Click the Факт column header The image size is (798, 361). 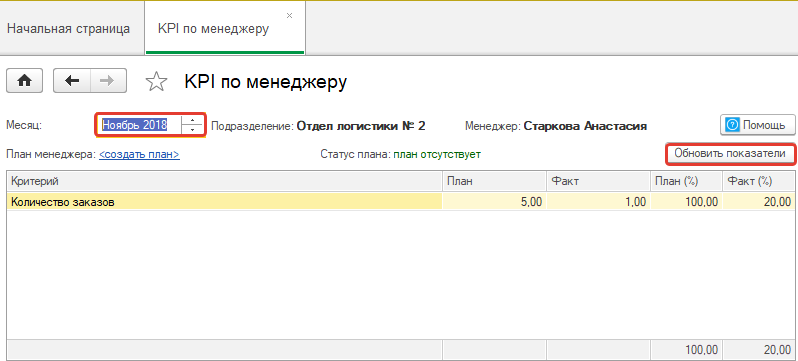coord(598,181)
